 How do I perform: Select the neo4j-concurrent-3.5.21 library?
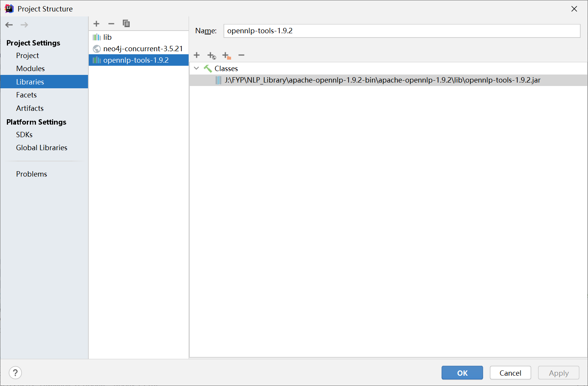coord(138,49)
